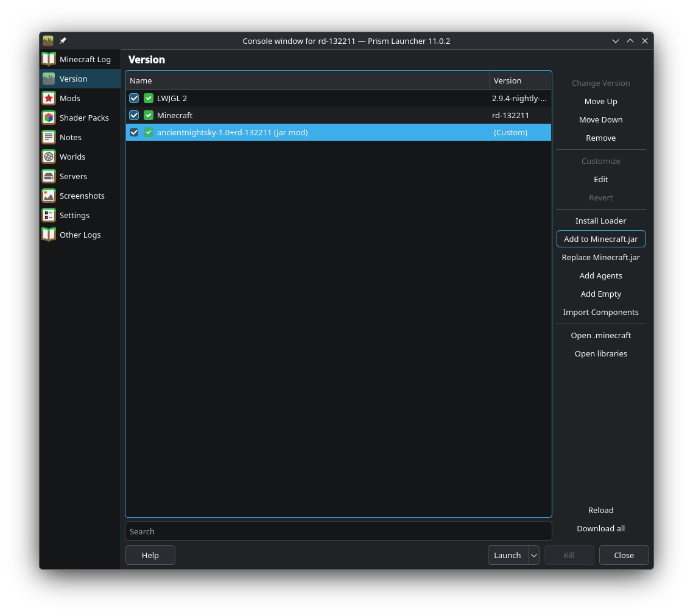Minimize window using title bar down chevron

coord(615,41)
